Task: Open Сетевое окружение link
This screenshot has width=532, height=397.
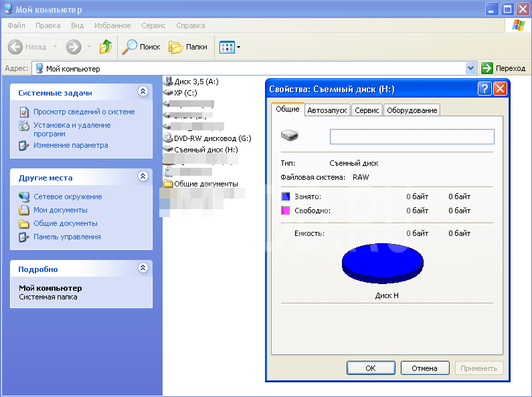Action: [x=68, y=196]
